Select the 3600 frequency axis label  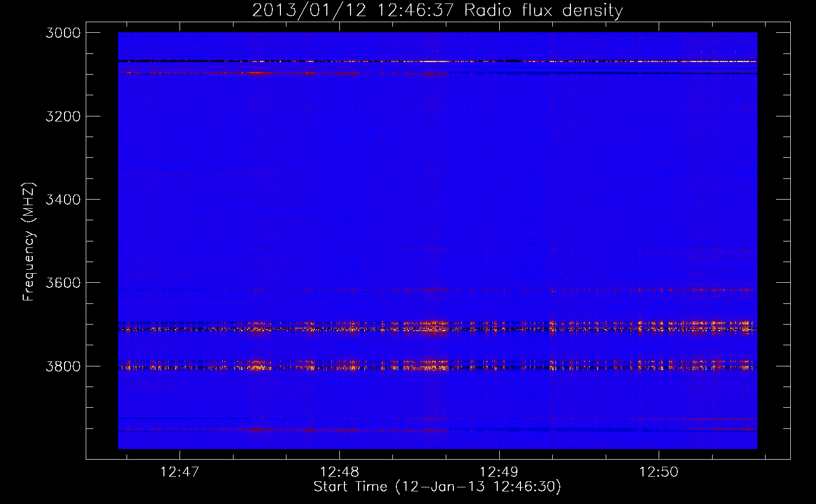pos(63,283)
